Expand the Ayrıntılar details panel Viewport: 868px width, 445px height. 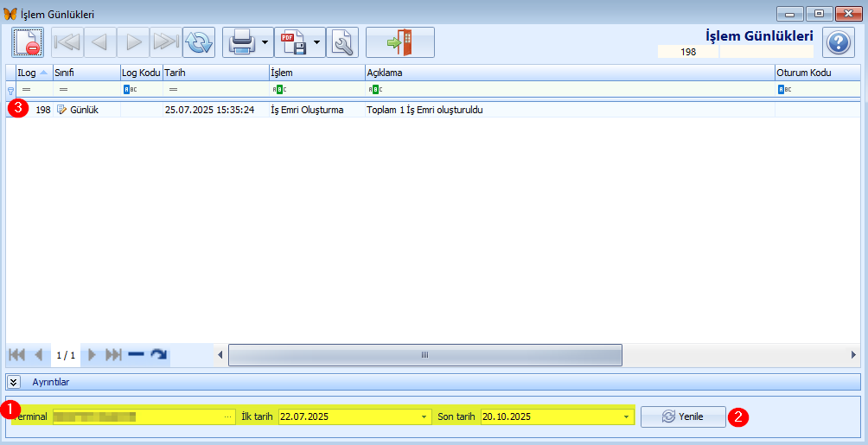(14, 381)
